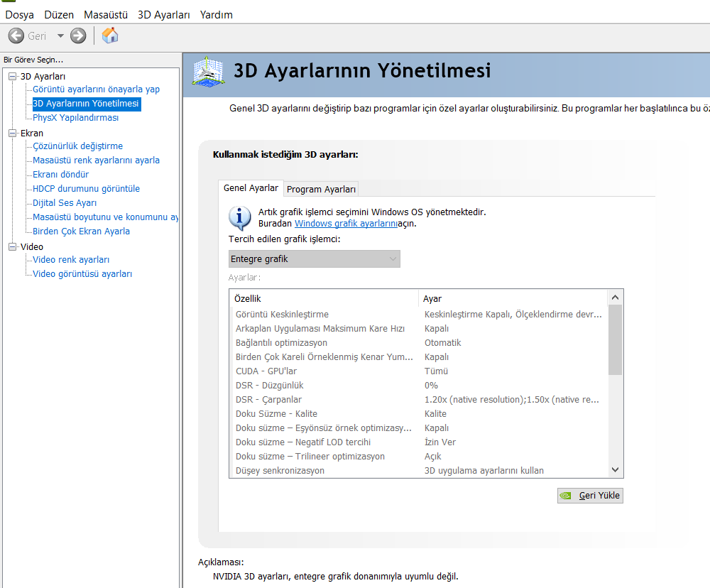Image resolution: width=710 pixels, height=588 pixels.
Task: Open the Düzen menu
Action: (x=59, y=15)
